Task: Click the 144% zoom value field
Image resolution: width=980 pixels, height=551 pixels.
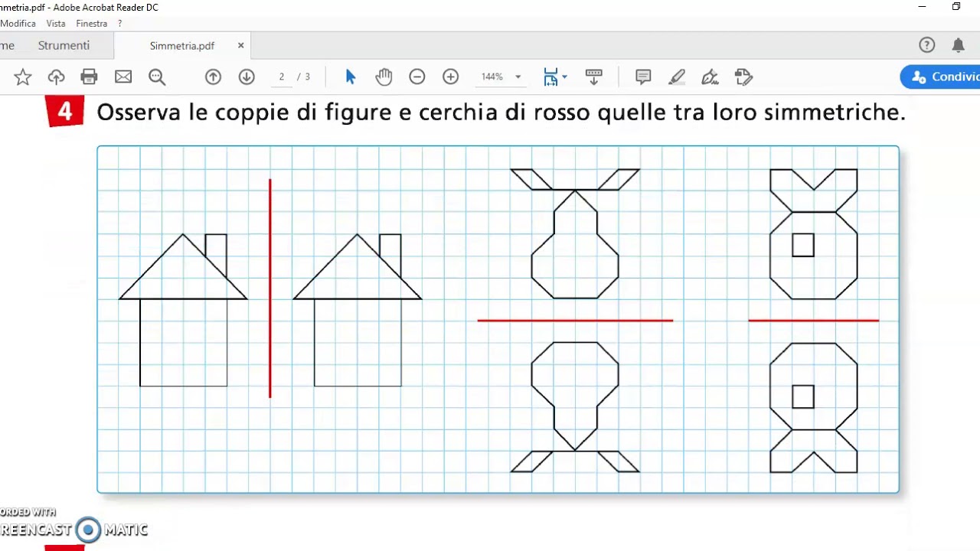Action: (x=492, y=77)
